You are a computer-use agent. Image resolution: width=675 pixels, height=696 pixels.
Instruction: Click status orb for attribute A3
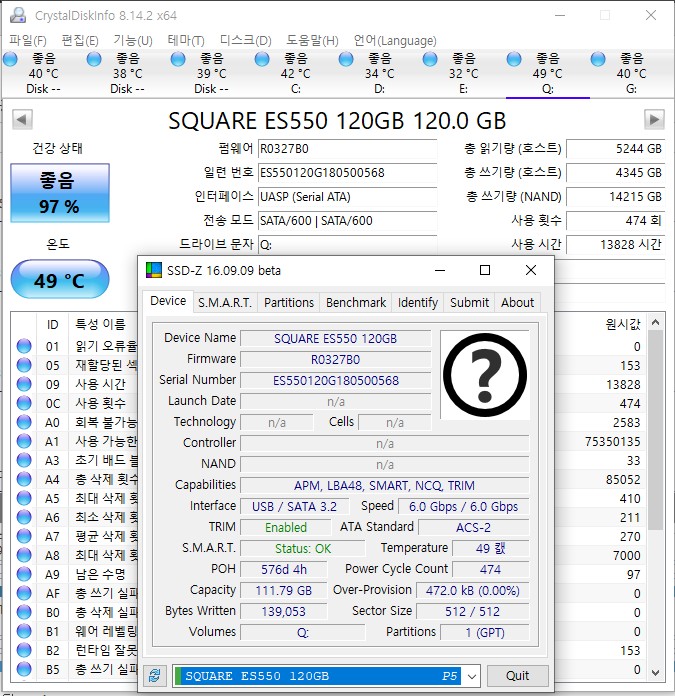coord(24,460)
